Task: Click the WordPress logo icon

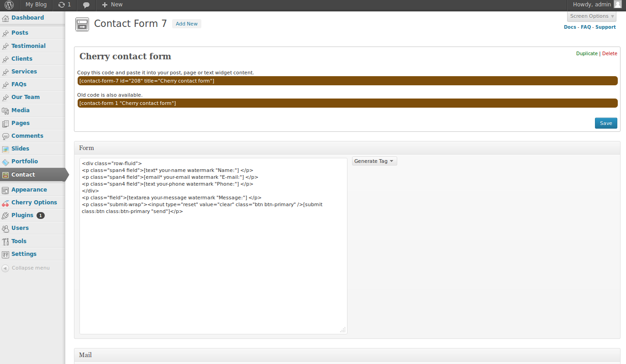Action: coord(10,5)
